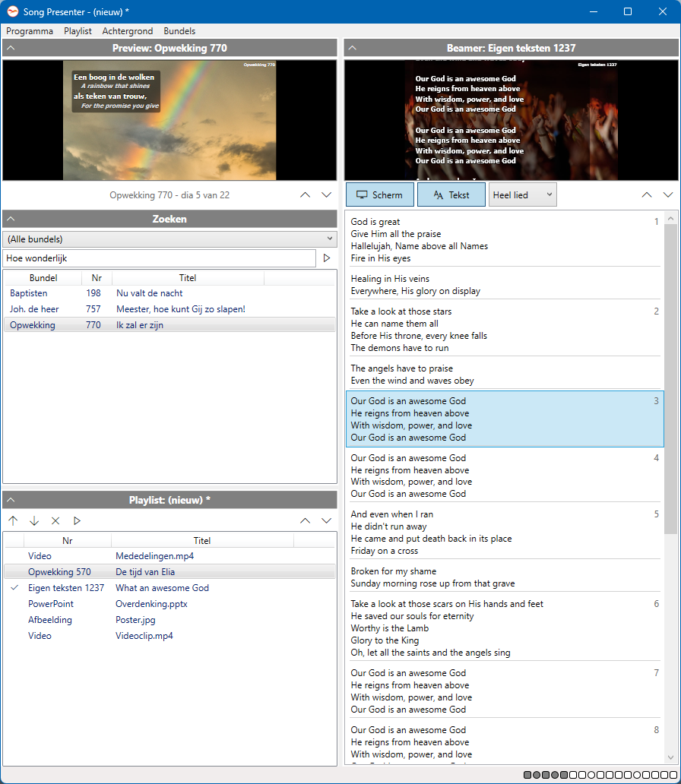Open the Alle bundels dropdown
This screenshot has width=681, height=784.
[169, 239]
